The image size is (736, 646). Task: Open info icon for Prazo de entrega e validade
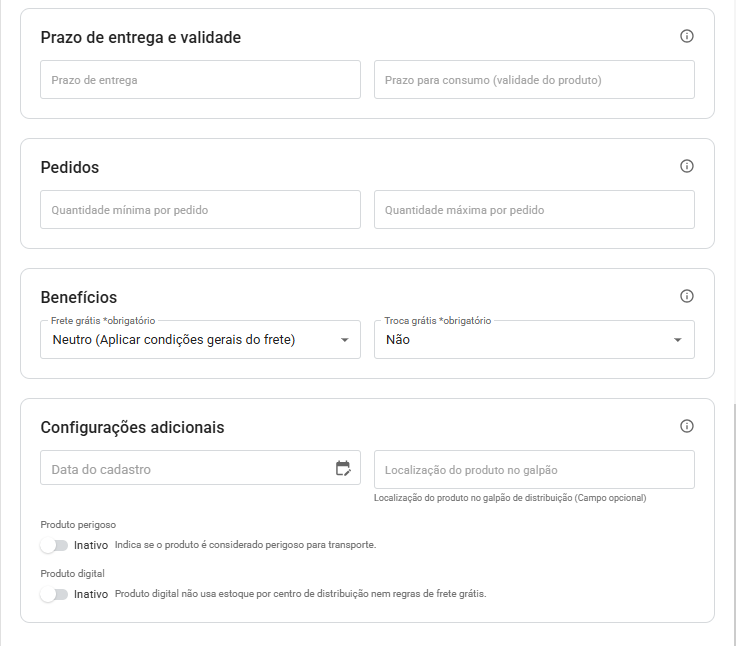687,36
